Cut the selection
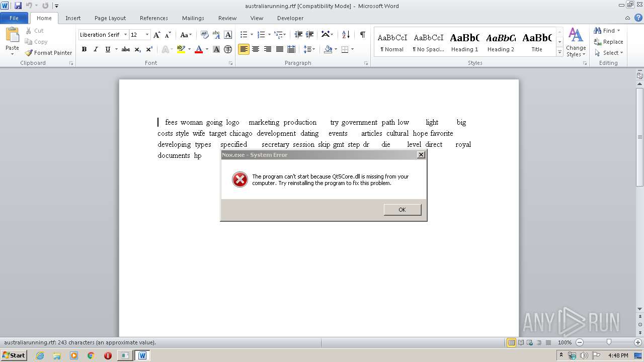 click(x=35, y=31)
